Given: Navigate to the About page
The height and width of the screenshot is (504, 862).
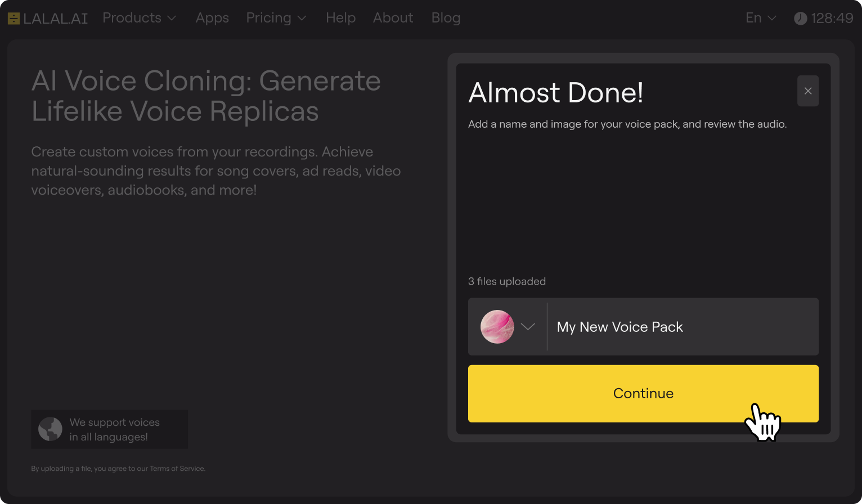Looking at the screenshot, I should pos(393,18).
